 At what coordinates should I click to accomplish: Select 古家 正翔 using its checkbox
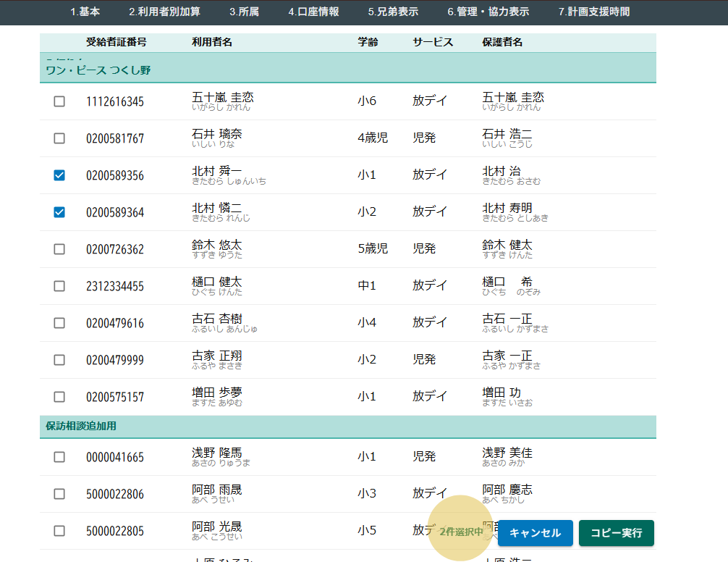point(59,360)
